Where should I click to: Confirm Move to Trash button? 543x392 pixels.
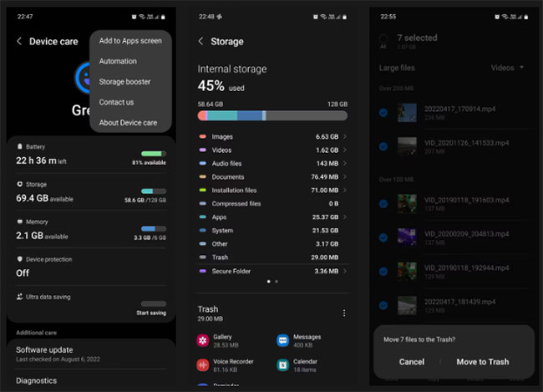(483, 362)
